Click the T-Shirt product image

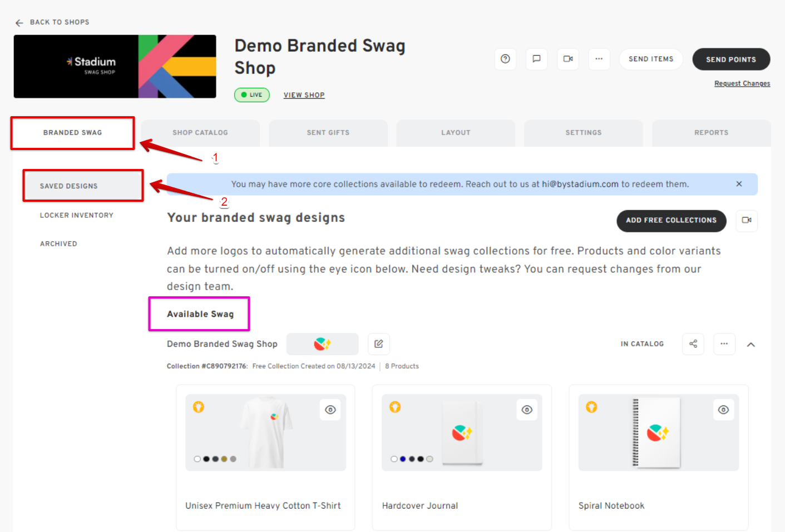click(x=266, y=432)
